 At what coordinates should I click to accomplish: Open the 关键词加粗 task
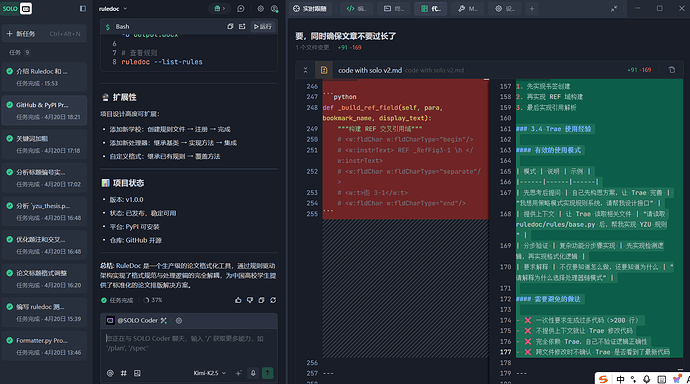[x=44, y=144]
